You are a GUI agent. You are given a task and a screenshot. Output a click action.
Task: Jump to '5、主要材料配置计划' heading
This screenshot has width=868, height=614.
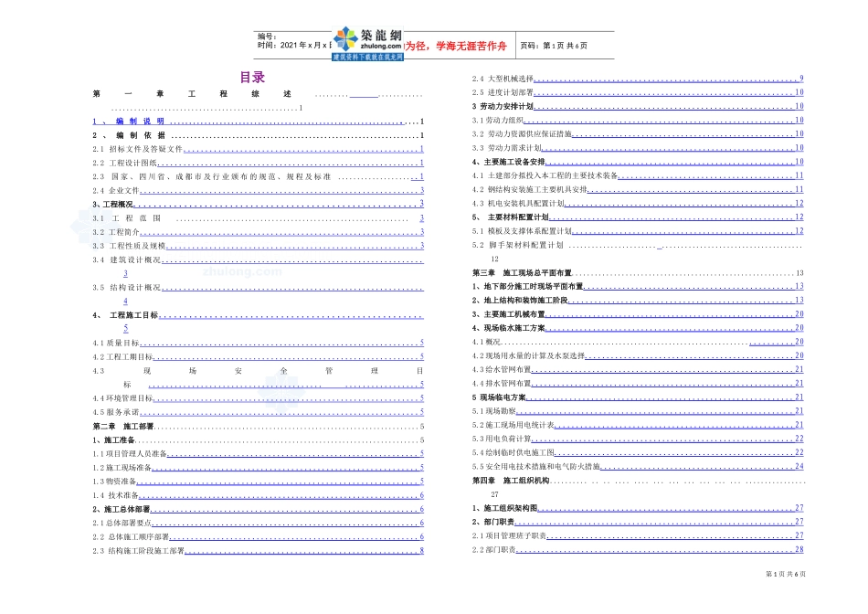(x=638, y=217)
